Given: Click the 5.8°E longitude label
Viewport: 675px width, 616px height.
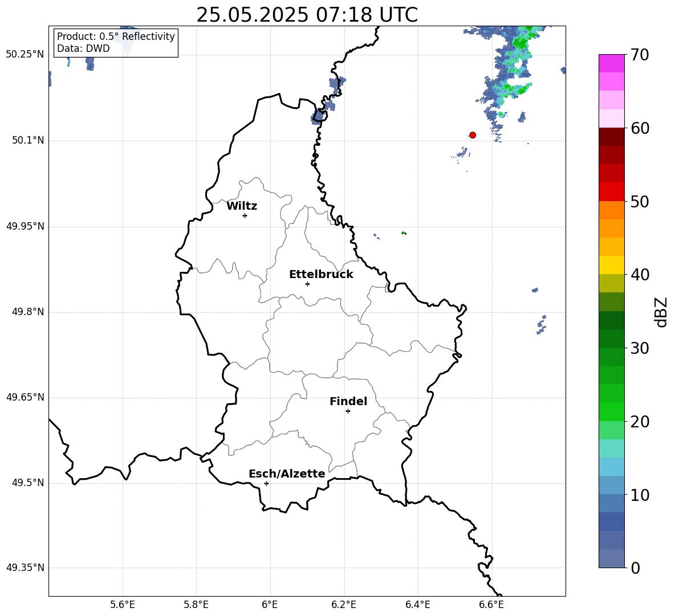Looking at the screenshot, I should [196, 605].
